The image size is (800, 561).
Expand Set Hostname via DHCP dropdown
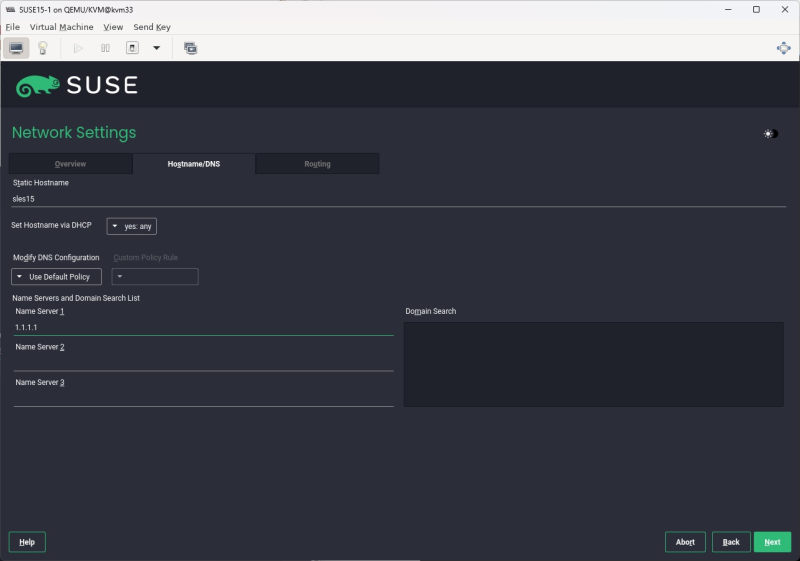tap(132, 226)
